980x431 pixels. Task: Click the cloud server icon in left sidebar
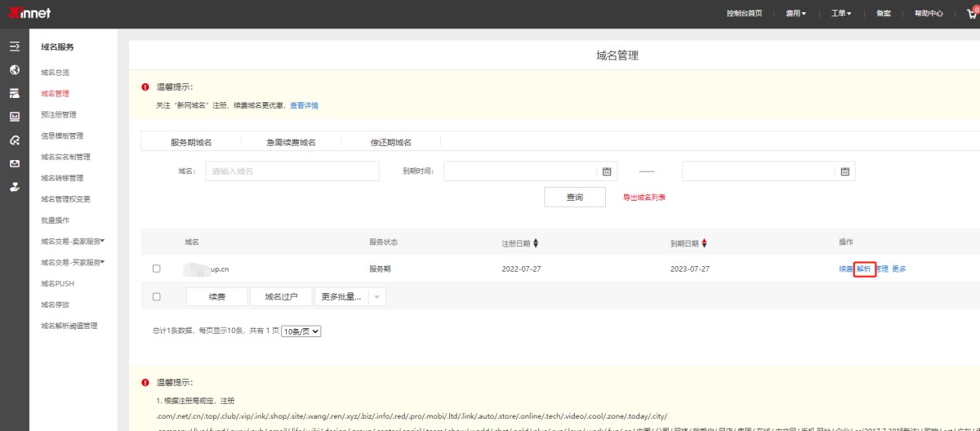pyautogui.click(x=14, y=93)
